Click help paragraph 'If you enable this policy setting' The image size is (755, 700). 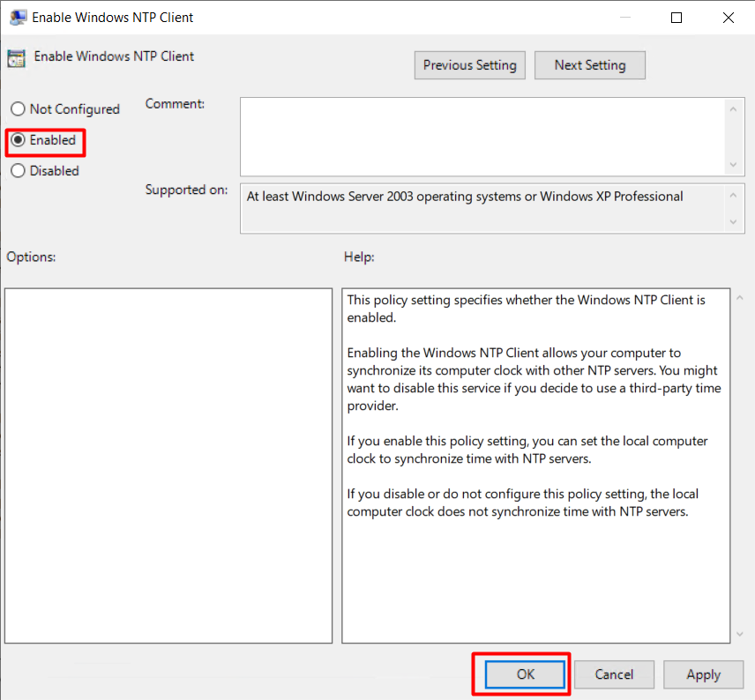tap(527, 450)
